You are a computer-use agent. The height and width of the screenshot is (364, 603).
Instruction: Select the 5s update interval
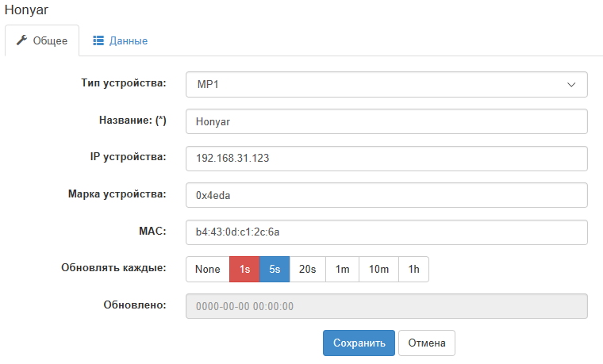point(275,270)
